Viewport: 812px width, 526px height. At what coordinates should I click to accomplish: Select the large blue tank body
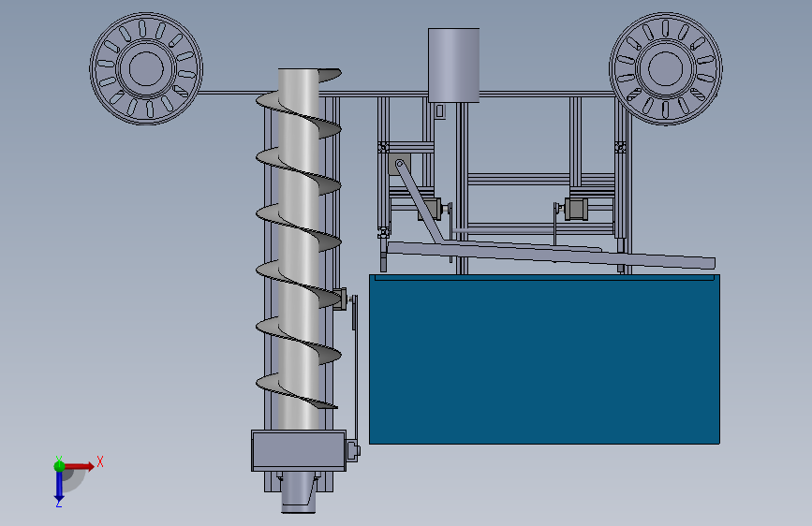point(544,358)
